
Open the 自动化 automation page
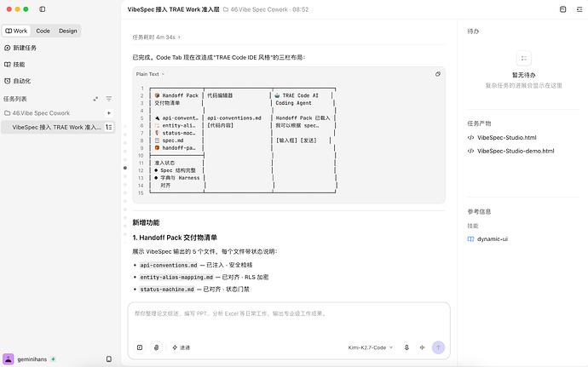click(x=17, y=81)
